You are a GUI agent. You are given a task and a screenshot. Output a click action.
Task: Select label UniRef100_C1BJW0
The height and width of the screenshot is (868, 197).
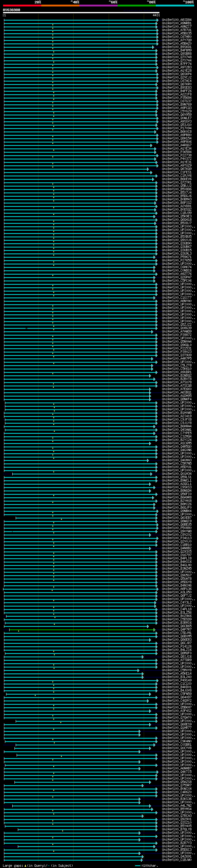click(x=177, y=860)
